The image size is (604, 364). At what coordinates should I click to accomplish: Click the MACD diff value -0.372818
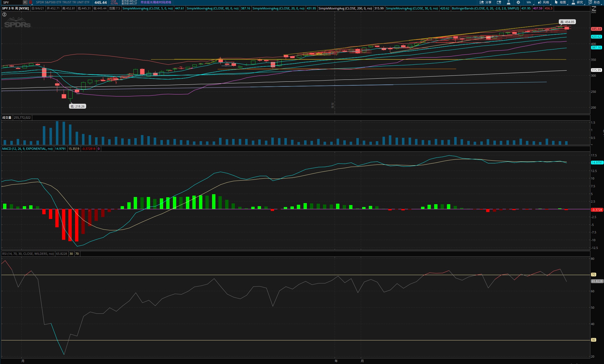pyautogui.click(x=89, y=149)
